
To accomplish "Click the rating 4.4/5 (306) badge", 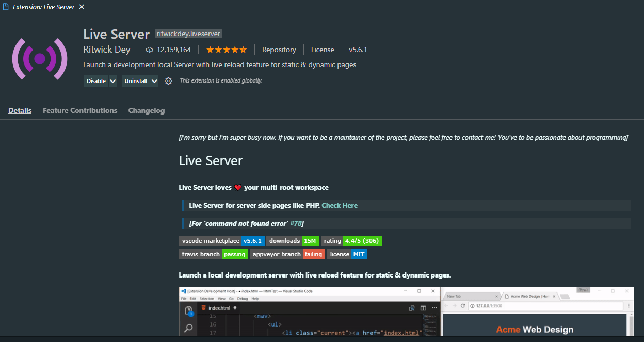I will tap(351, 241).
